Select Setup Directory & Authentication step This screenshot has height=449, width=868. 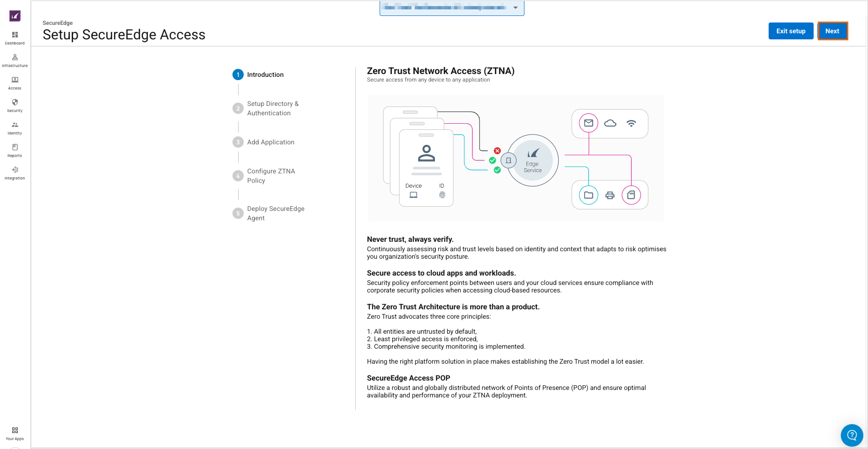tap(272, 108)
